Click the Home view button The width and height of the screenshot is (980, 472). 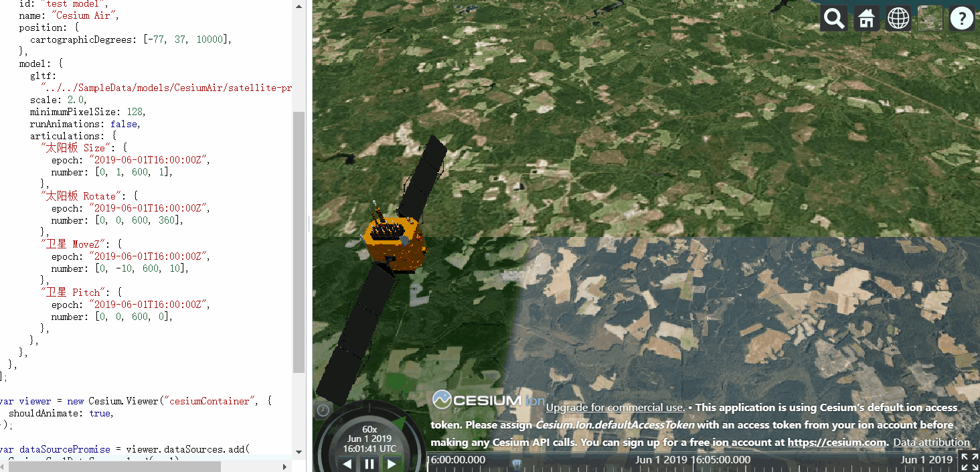[x=866, y=19]
